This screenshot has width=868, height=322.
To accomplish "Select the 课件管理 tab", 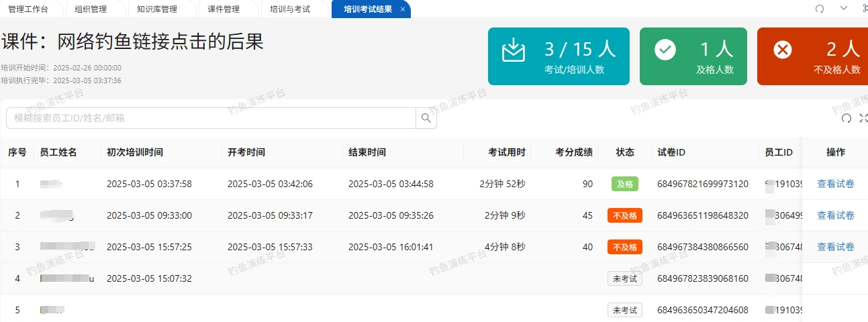I will pos(224,9).
